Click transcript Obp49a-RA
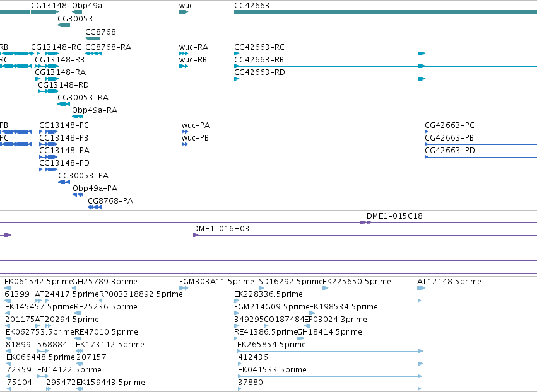The image size is (537, 392). 95,110
